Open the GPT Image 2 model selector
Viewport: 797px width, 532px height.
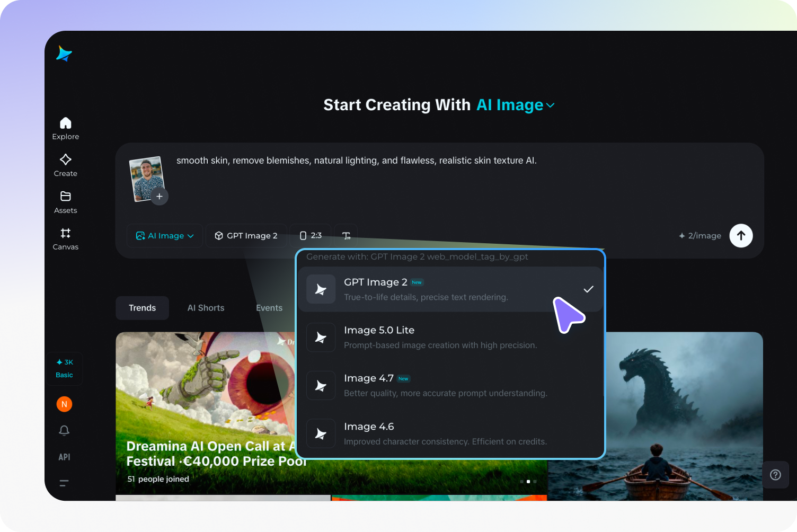(x=246, y=236)
